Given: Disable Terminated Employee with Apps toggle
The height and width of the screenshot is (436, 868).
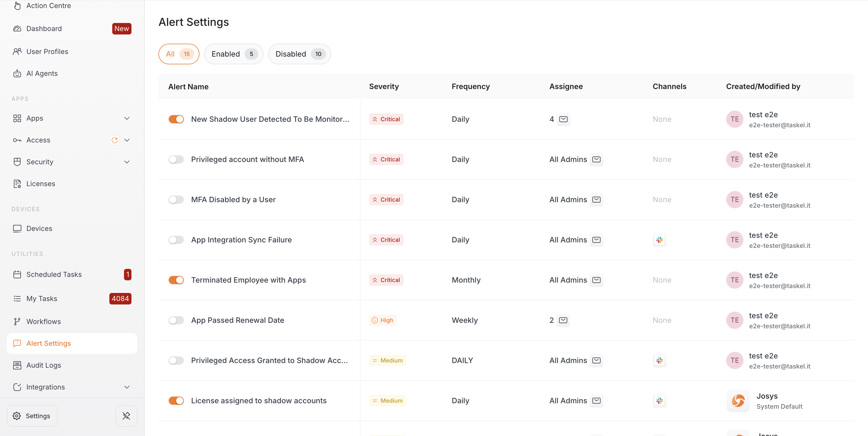Looking at the screenshot, I should [176, 280].
